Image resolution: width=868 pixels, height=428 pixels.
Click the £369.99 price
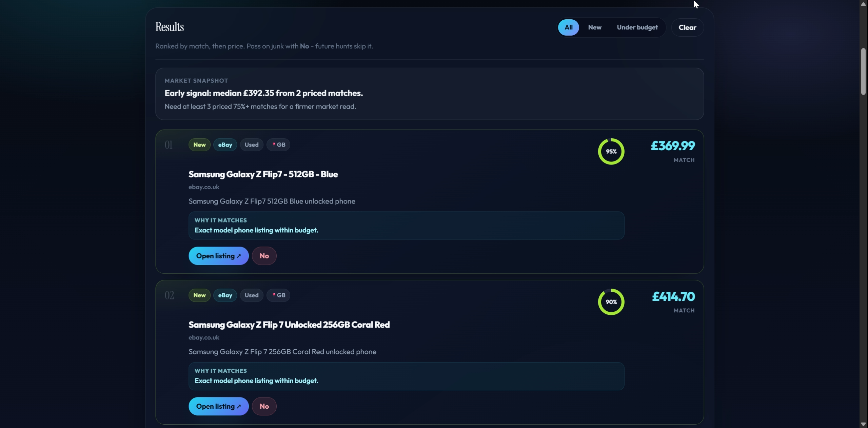click(673, 146)
